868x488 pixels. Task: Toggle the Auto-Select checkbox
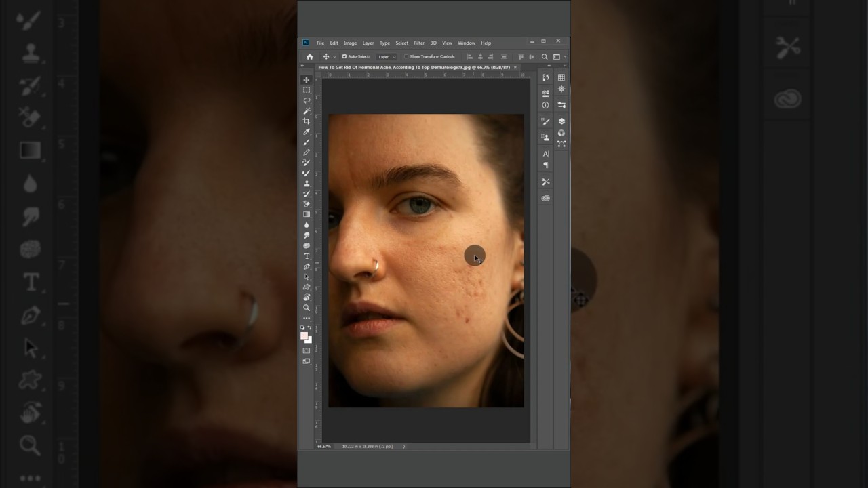tap(344, 57)
